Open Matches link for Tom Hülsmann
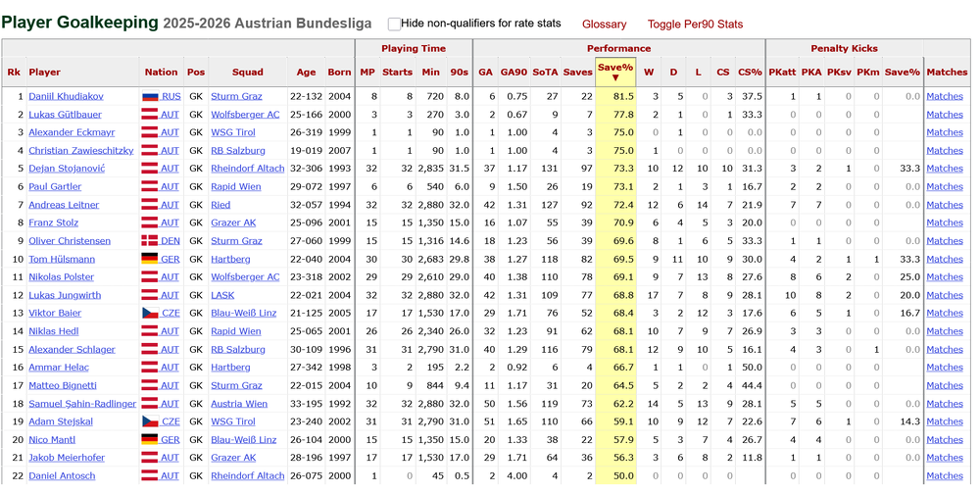The image size is (980, 494). click(945, 259)
